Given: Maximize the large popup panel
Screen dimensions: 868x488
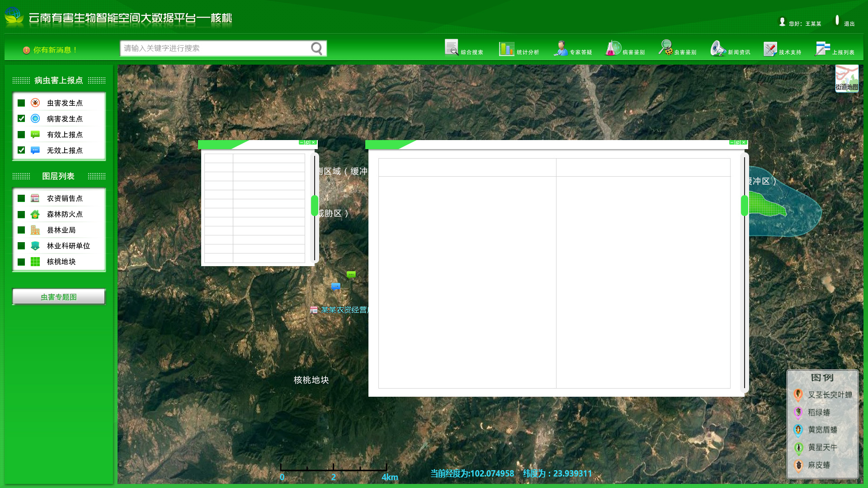Looking at the screenshot, I should pyautogui.click(x=738, y=142).
